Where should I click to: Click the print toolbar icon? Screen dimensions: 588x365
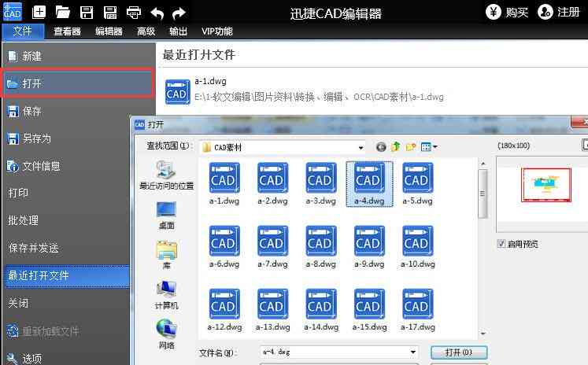[x=134, y=13]
